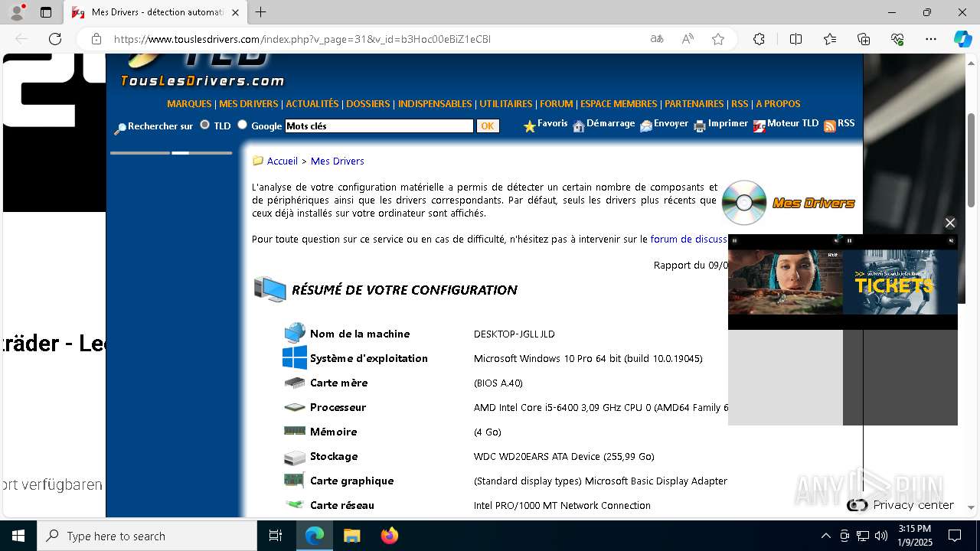Open the forum de discussion link
The width and height of the screenshot is (980, 551).
tap(689, 240)
